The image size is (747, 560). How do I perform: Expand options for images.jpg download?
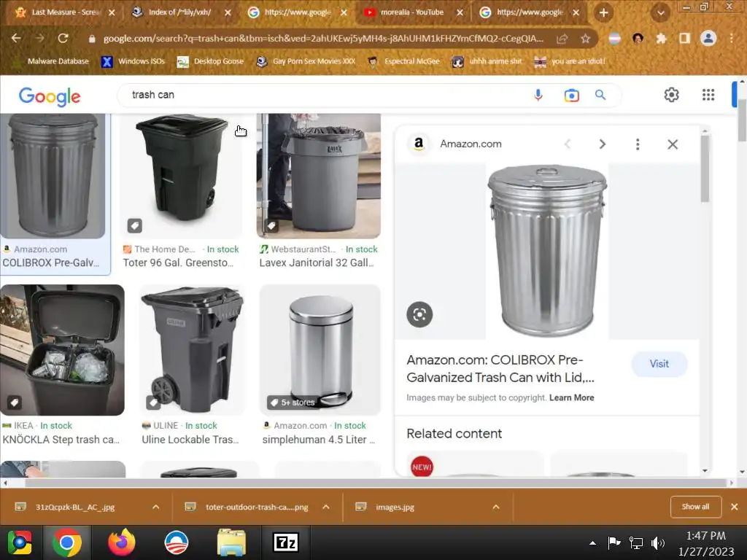click(496, 507)
